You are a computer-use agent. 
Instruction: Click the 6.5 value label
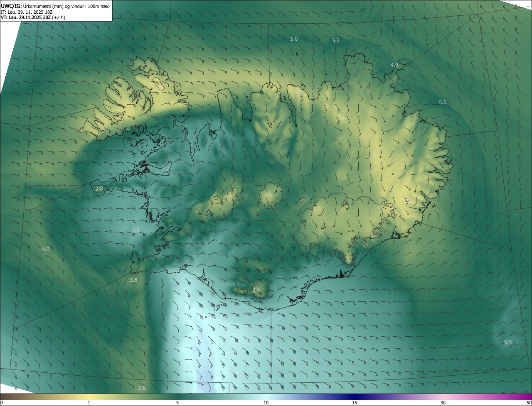(x=507, y=342)
